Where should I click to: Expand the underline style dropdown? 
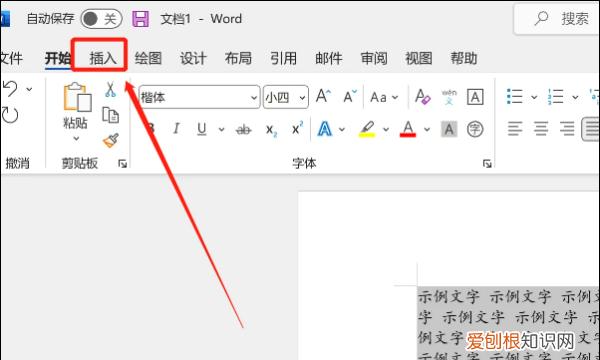[x=222, y=129]
